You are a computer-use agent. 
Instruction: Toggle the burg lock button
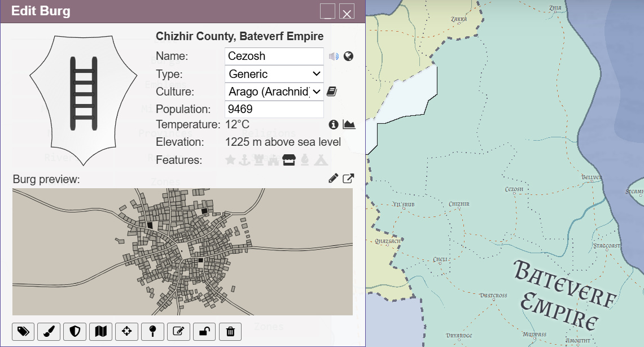[204, 331]
